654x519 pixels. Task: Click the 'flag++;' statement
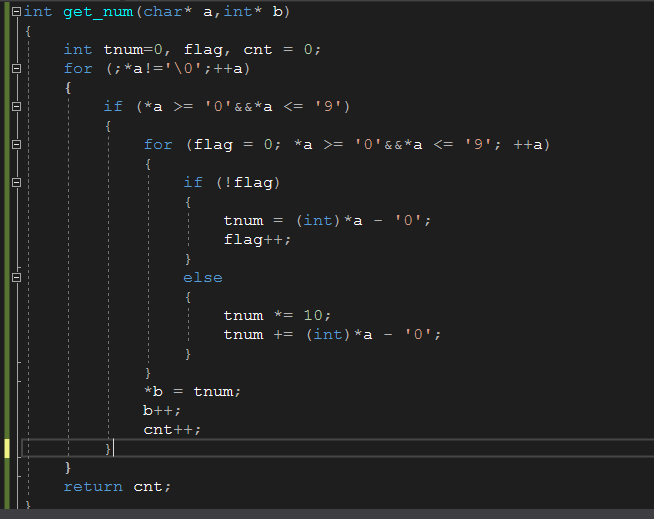[257, 240]
